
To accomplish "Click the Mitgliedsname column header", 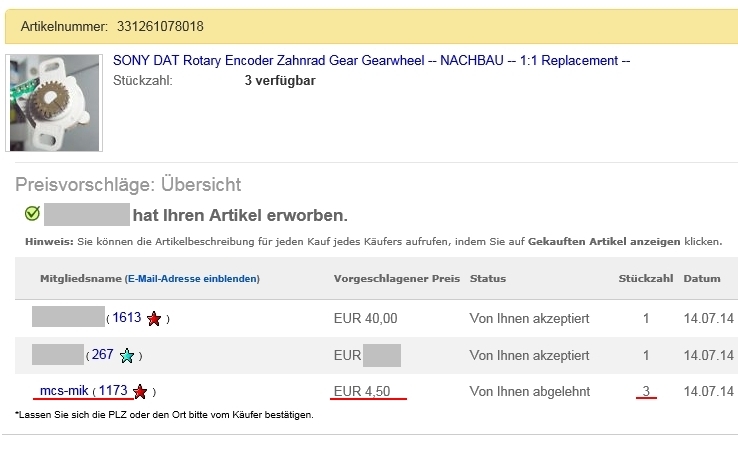I will tap(80, 279).
